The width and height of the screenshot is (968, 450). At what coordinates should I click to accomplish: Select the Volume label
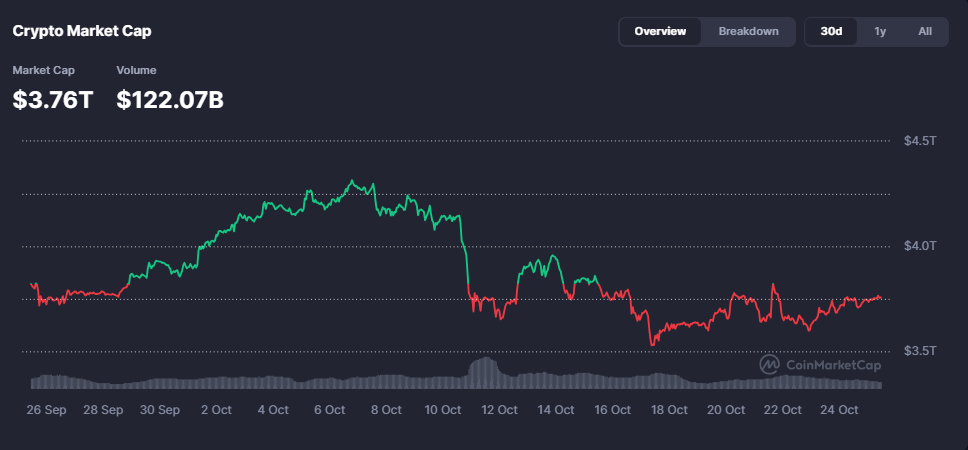pos(136,70)
